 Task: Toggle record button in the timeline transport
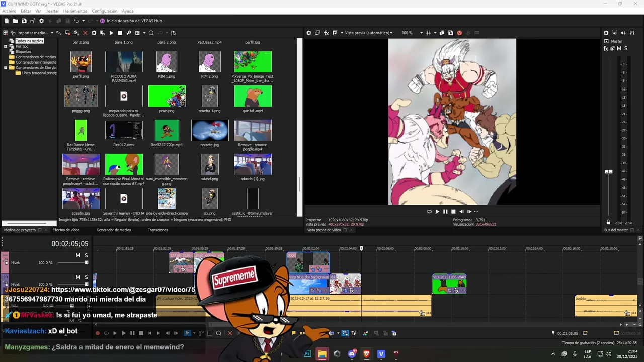click(98, 333)
